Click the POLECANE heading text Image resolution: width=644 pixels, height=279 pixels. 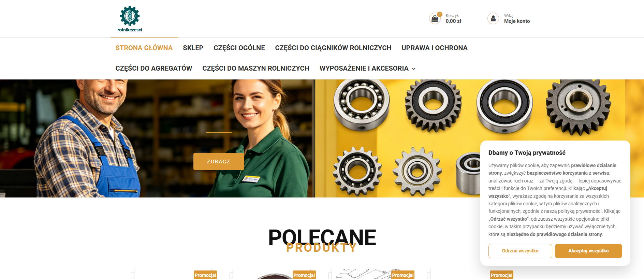click(x=322, y=237)
